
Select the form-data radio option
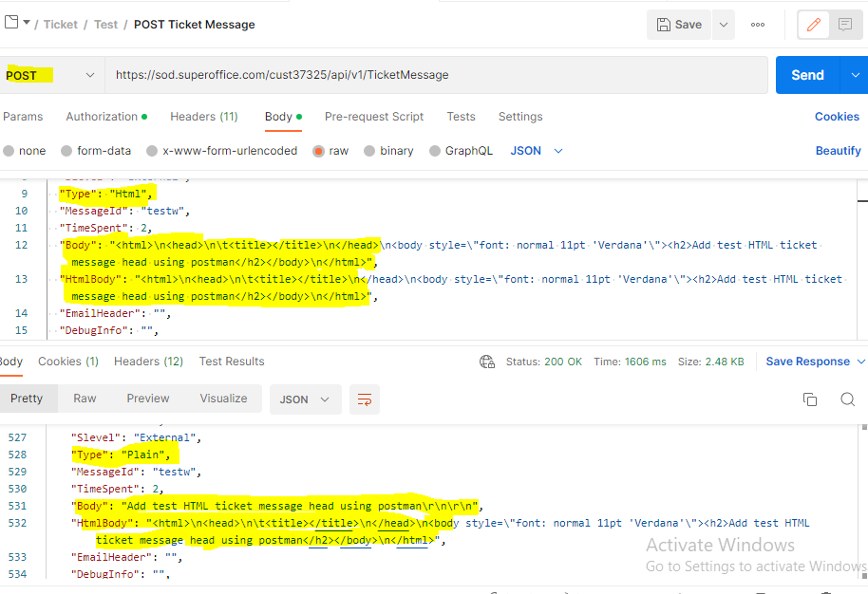click(66, 151)
